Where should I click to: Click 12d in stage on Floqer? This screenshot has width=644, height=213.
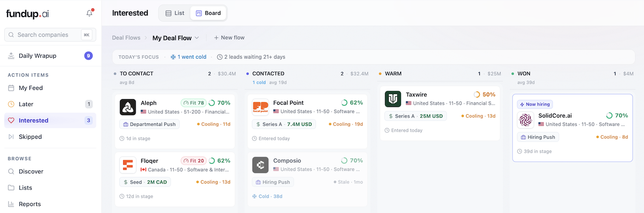click(x=136, y=196)
